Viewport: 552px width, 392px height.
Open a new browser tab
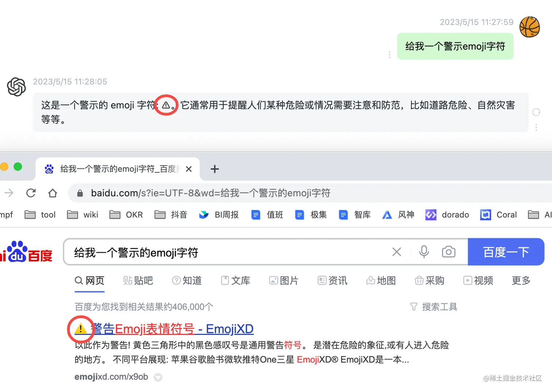click(x=215, y=169)
